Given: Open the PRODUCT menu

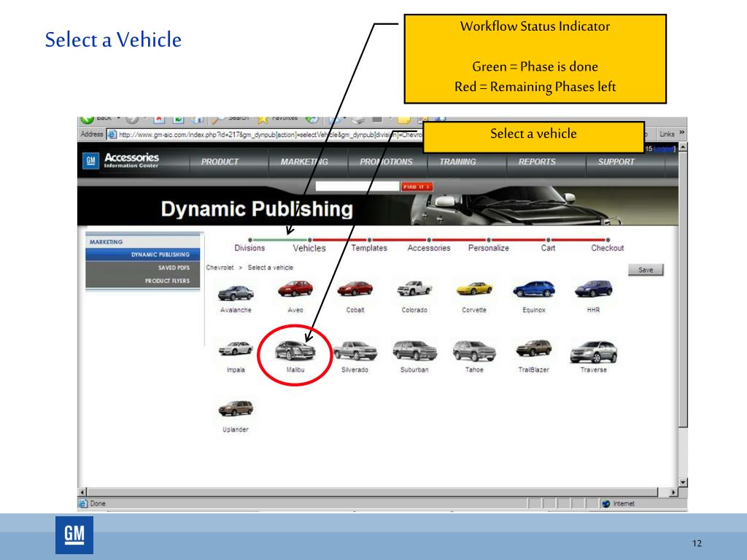Looking at the screenshot, I should (x=220, y=162).
